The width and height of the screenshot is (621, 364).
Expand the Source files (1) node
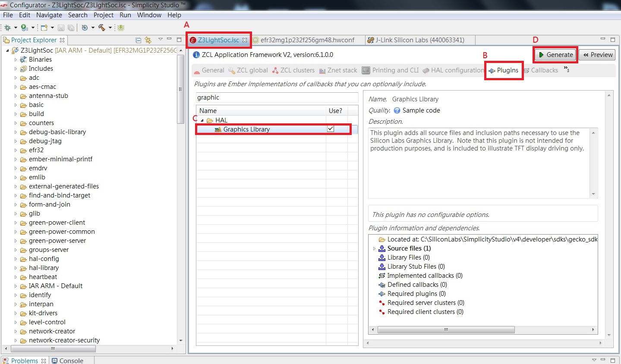374,248
